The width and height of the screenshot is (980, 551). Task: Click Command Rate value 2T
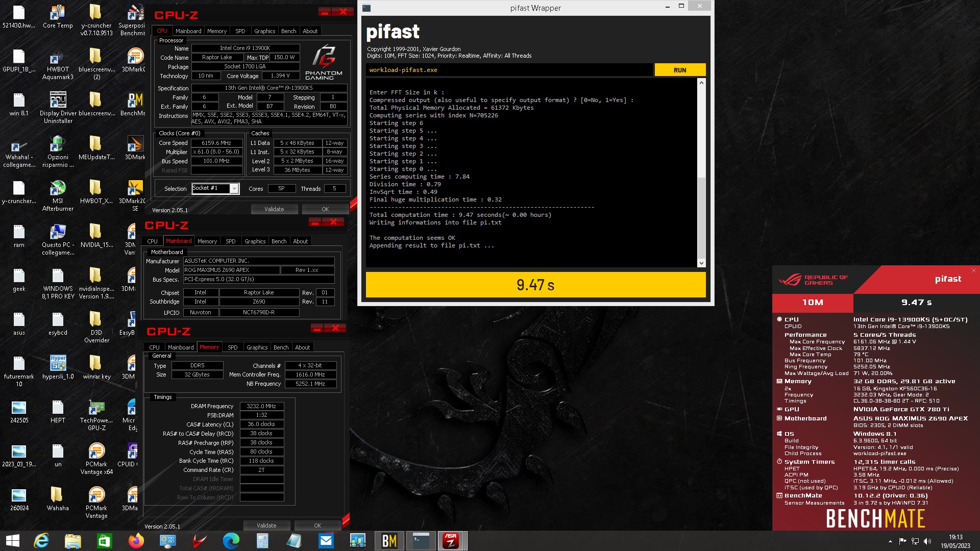coord(261,470)
